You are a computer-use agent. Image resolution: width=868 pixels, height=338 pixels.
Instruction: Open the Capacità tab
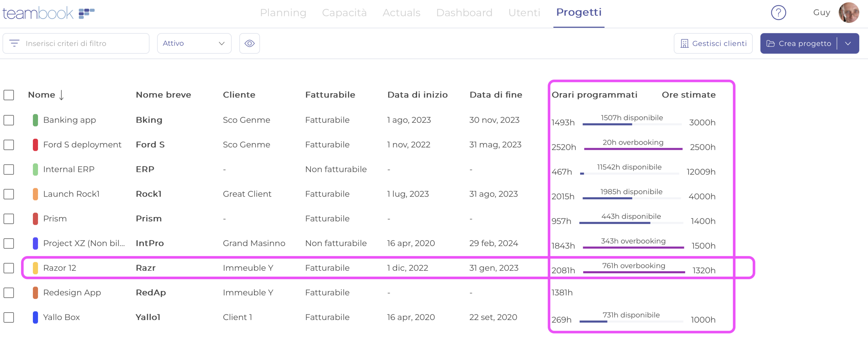(344, 13)
